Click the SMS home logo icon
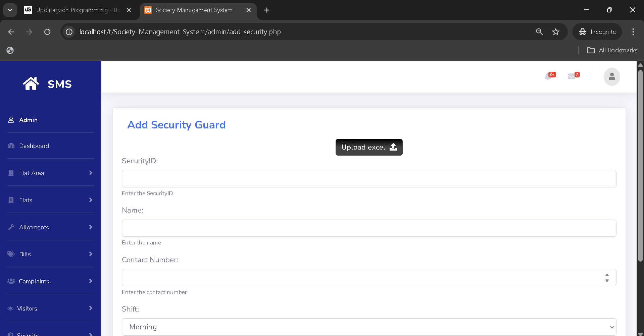The height and width of the screenshot is (336, 644). coord(31,84)
